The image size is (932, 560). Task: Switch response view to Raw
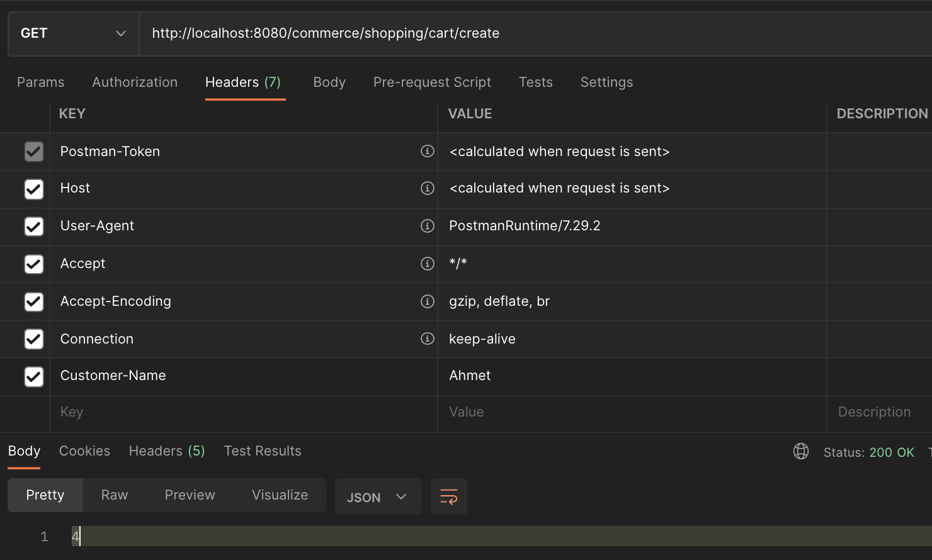[115, 495]
